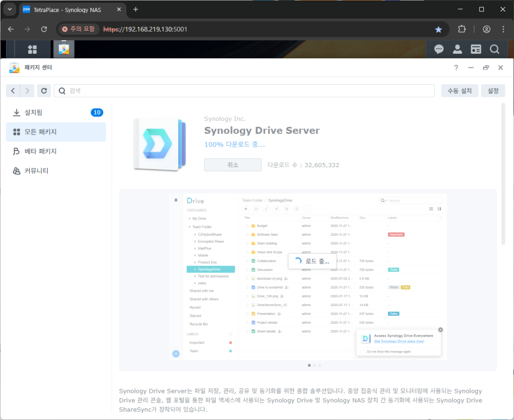
Task: Open Package Center help question mark
Action: [456, 67]
